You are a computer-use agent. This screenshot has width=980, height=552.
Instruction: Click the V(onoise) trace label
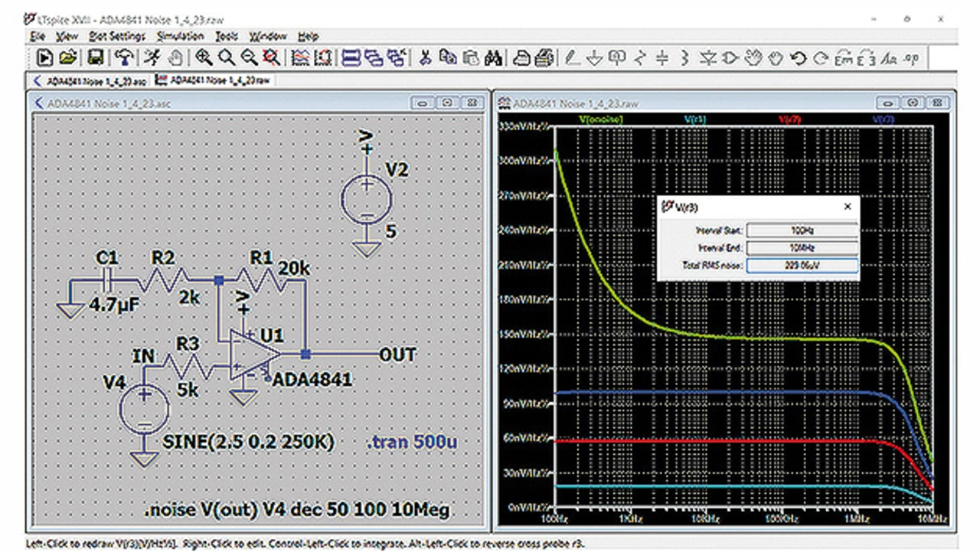(600, 119)
